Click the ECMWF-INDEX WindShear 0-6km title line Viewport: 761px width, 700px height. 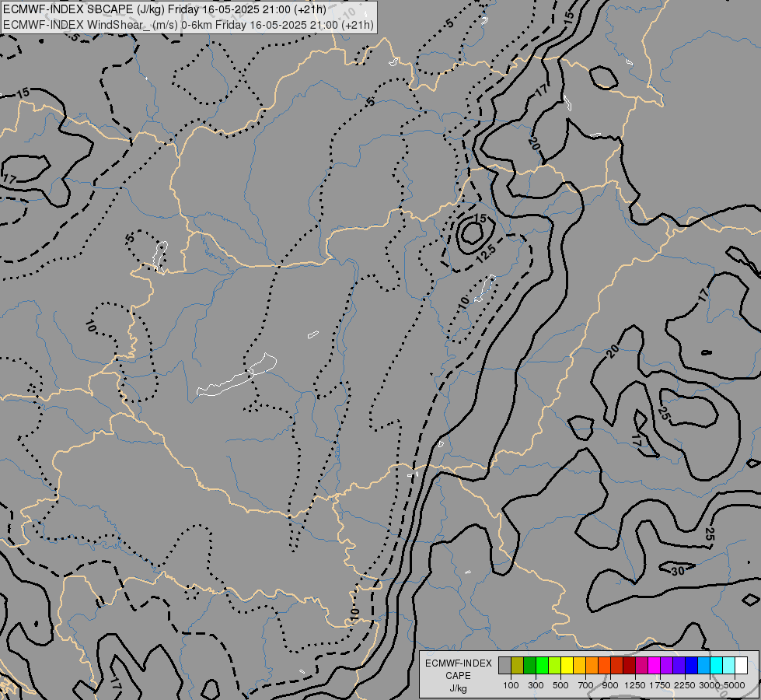coord(188,24)
